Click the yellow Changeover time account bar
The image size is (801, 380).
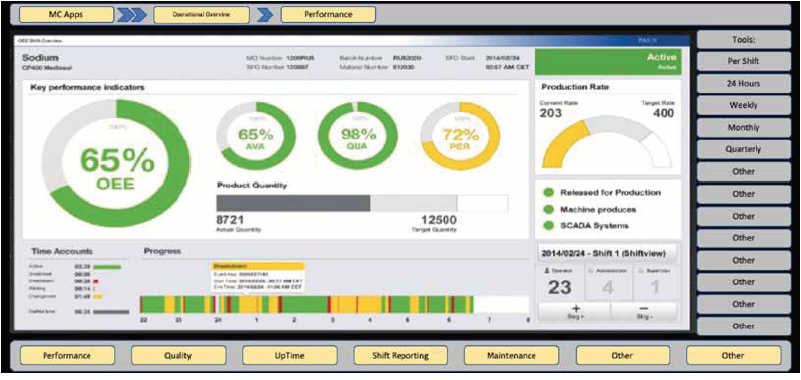tap(98, 296)
